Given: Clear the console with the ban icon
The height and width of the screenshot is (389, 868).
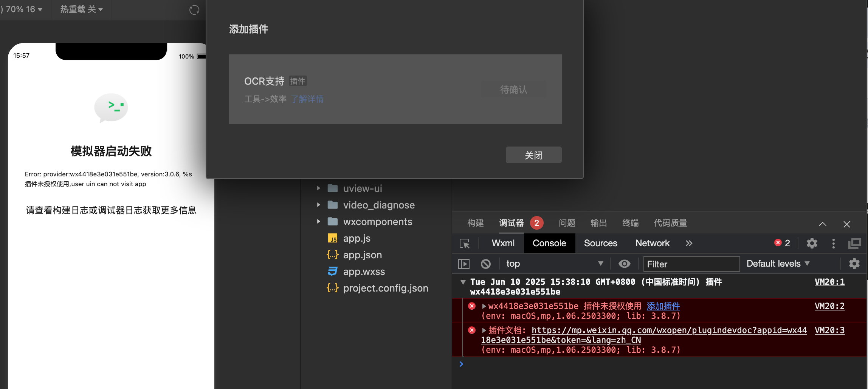Looking at the screenshot, I should pyautogui.click(x=486, y=264).
